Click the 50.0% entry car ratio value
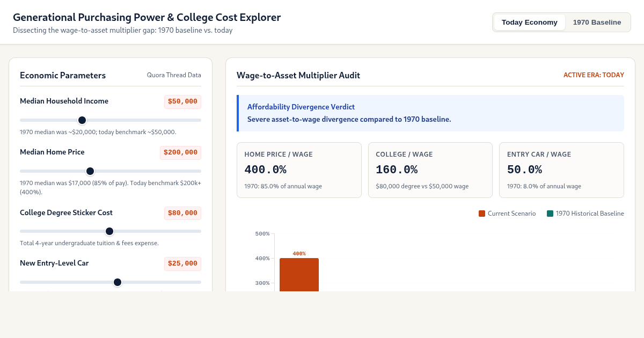The image size is (644, 338). pyautogui.click(x=524, y=170)
